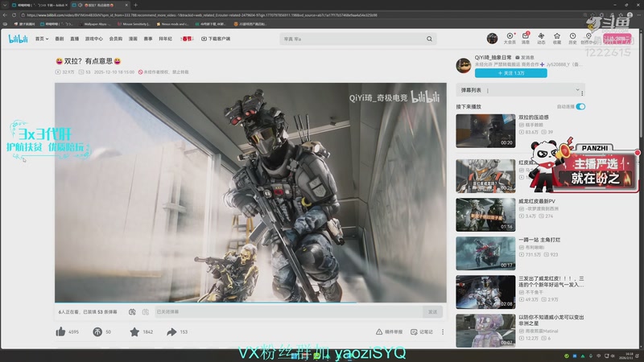Click the blue 关注 1.3万 follow button
The image size is (644, 362).
click(511, 73)
